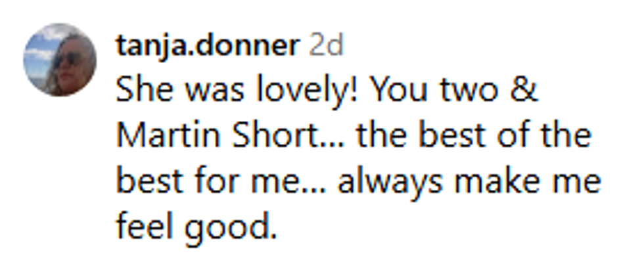Click the phrase "always make me"
This screenshot has width=644, height=268.
tap(469, 182)
